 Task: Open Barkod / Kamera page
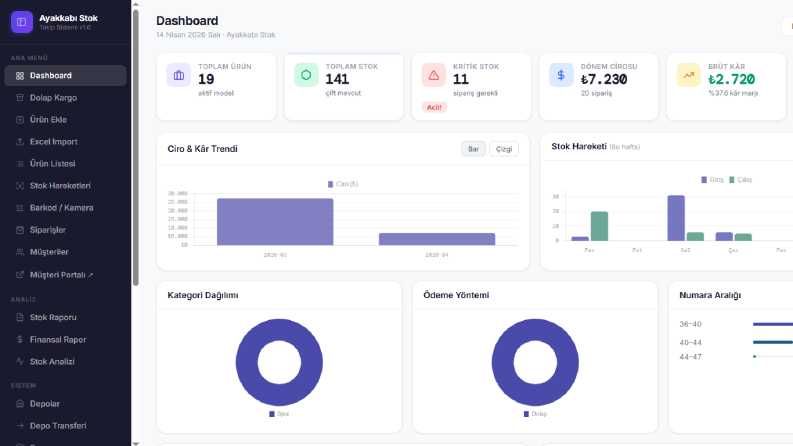[x=65, y=208]
